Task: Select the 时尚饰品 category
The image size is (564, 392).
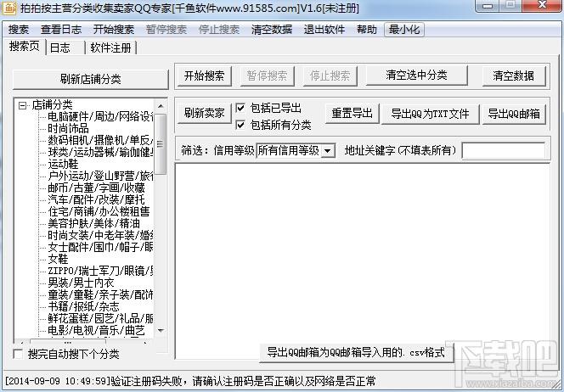Action: click(68, 128)
